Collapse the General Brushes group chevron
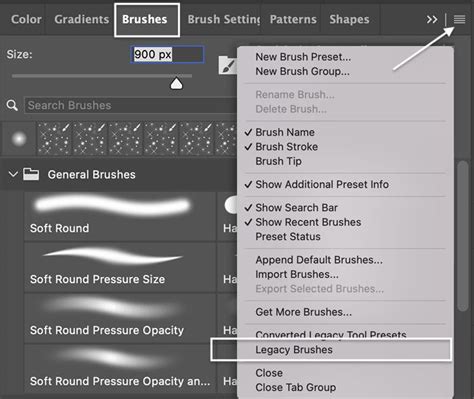Image resolution: width=474 pixels, height=399 pixels. click(13, 174)
